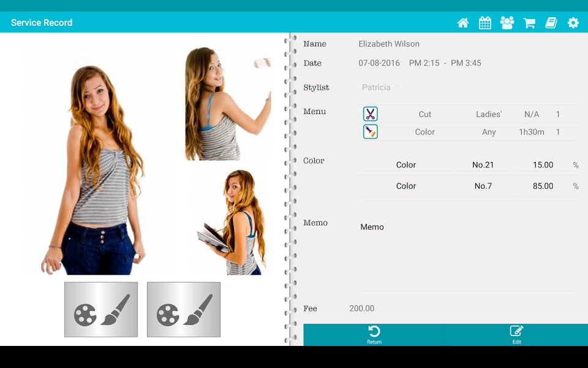The width and height of the screenshot is (588, 368).
Task: Click the start time PM 2:15
Action: click(424, 63)
